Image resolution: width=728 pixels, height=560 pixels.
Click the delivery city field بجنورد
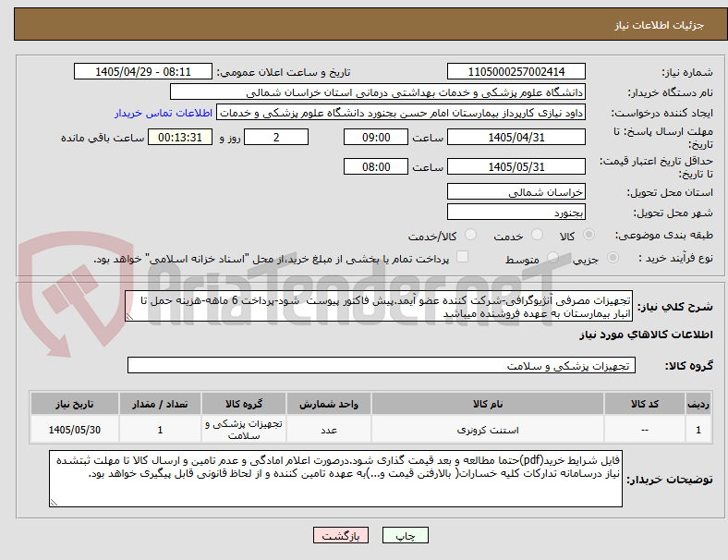coord(516,213)
